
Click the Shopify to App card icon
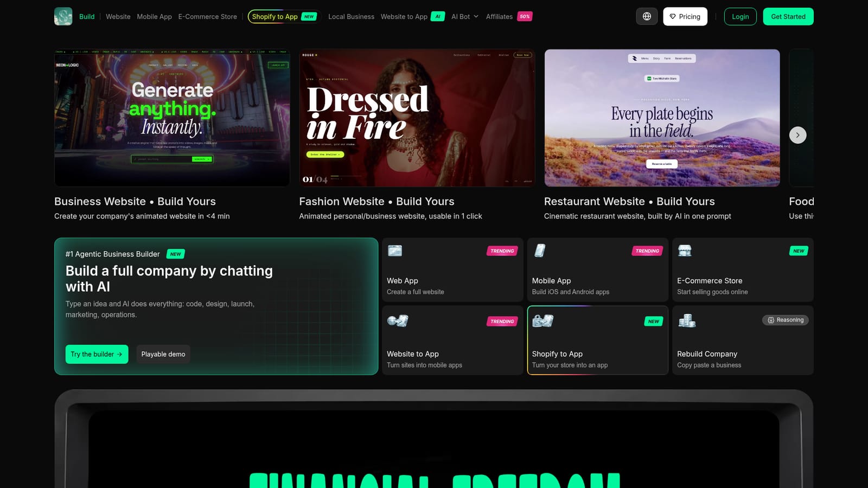point(543,320)
